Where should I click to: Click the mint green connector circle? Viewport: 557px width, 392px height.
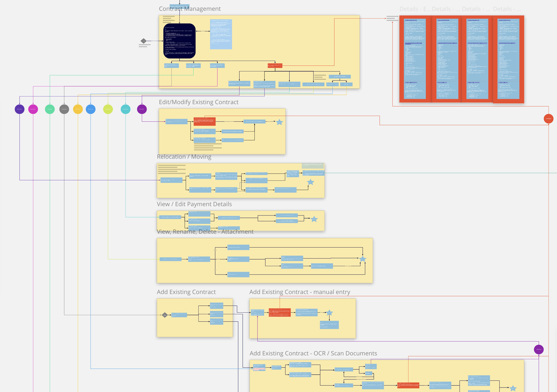[50, 109]
